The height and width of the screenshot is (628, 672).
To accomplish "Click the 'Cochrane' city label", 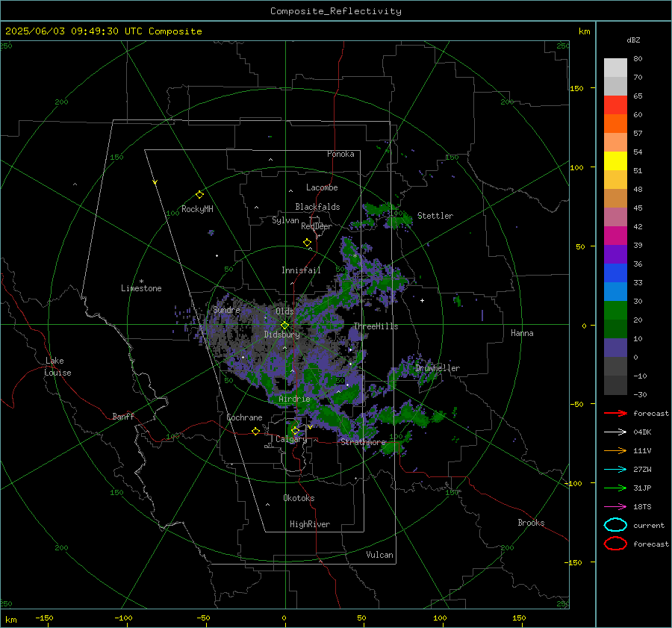I will (x=244, y=417).
